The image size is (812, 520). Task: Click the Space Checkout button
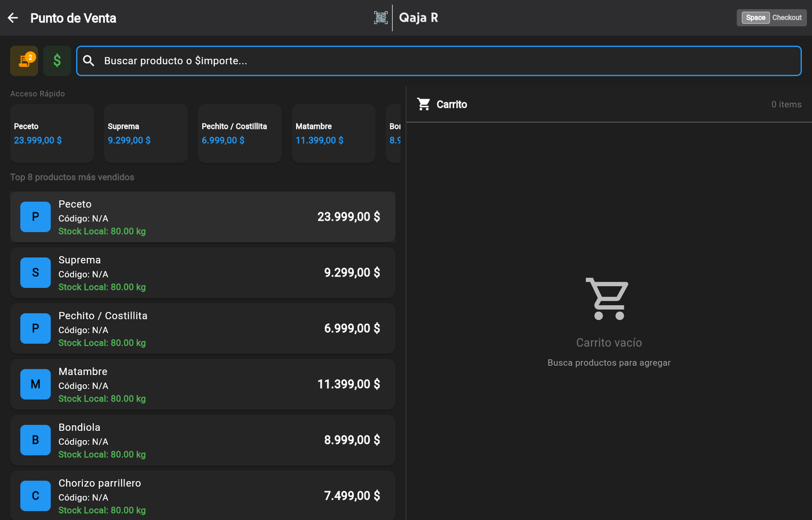pyautogui.click(x=771, y=17)
